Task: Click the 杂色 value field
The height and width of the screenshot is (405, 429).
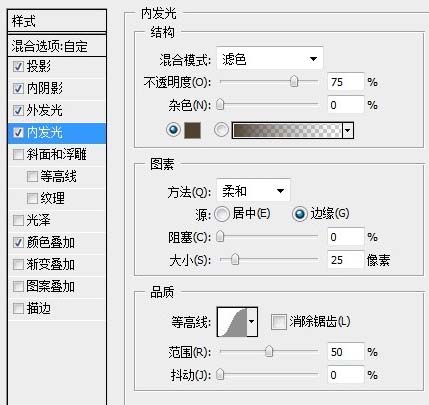Action: tap(346, 105)
